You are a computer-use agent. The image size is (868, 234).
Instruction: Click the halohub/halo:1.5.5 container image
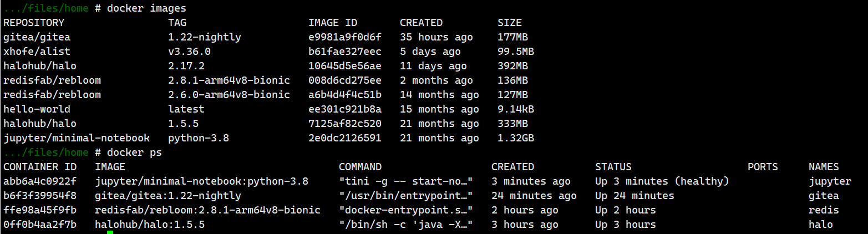tap(150, 225)
